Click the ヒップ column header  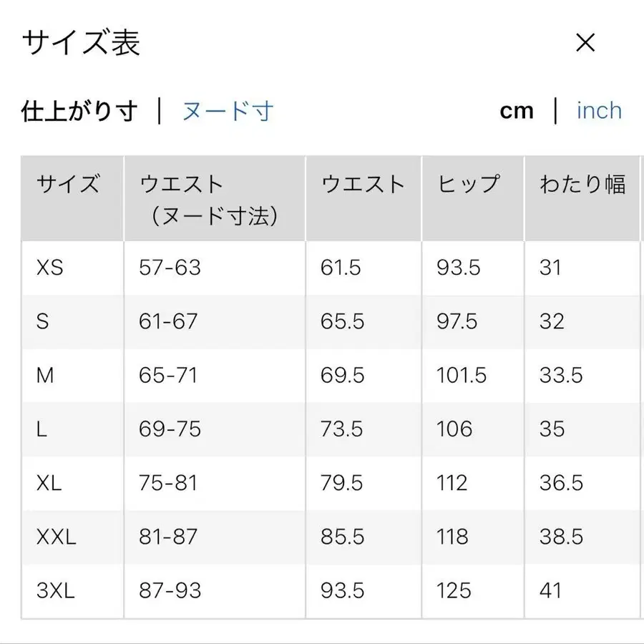coord(468,184)
